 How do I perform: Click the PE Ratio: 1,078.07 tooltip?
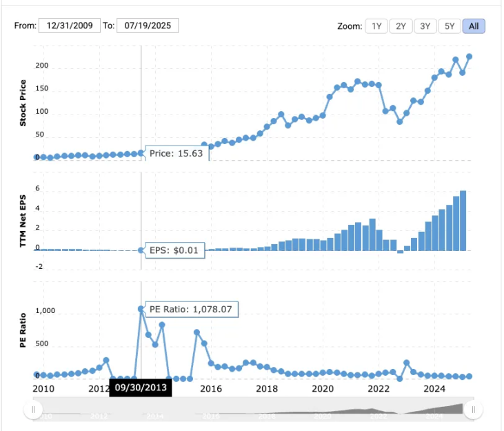coord(191,309)
